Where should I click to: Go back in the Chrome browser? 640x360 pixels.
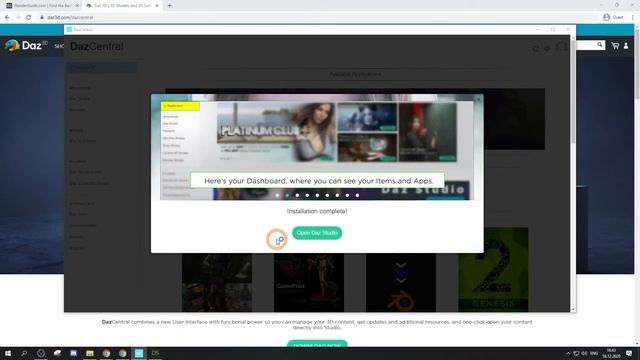pos(7,17)
